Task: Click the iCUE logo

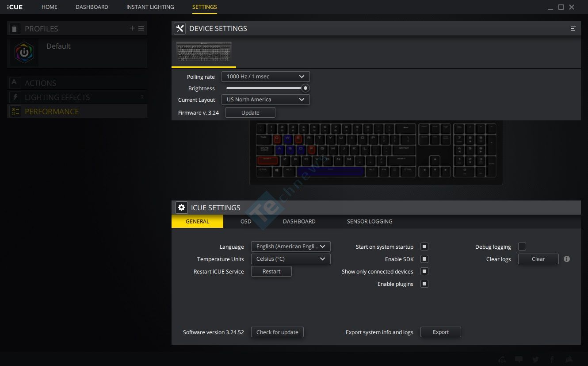Action: click(x=15, y=7)
